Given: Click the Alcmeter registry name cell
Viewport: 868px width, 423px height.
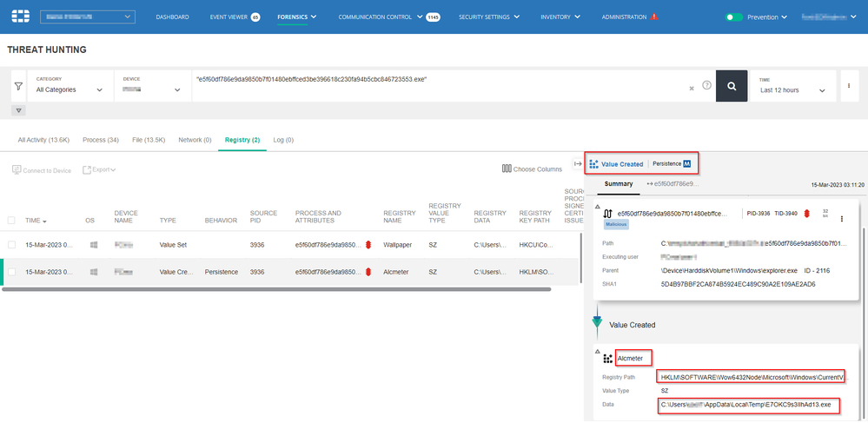Looking at the screenshot, I should pos(394,272).
